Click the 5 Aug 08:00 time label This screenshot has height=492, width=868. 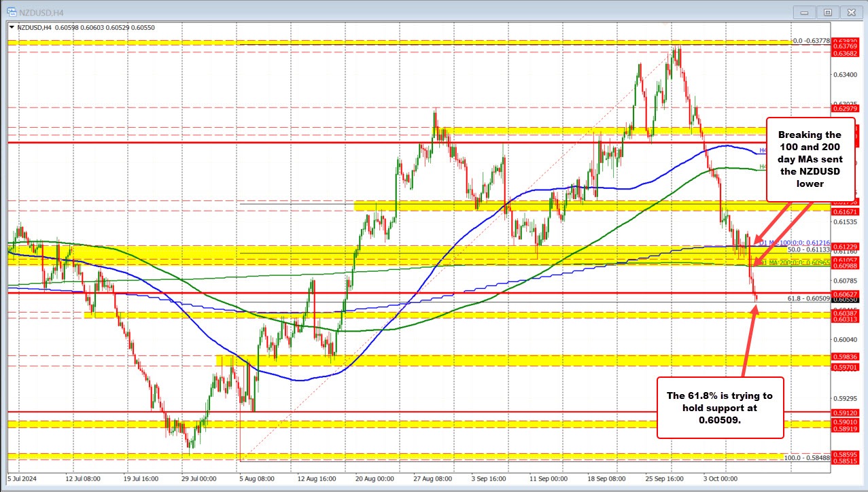pyautogui.click(x=258, y=478)
